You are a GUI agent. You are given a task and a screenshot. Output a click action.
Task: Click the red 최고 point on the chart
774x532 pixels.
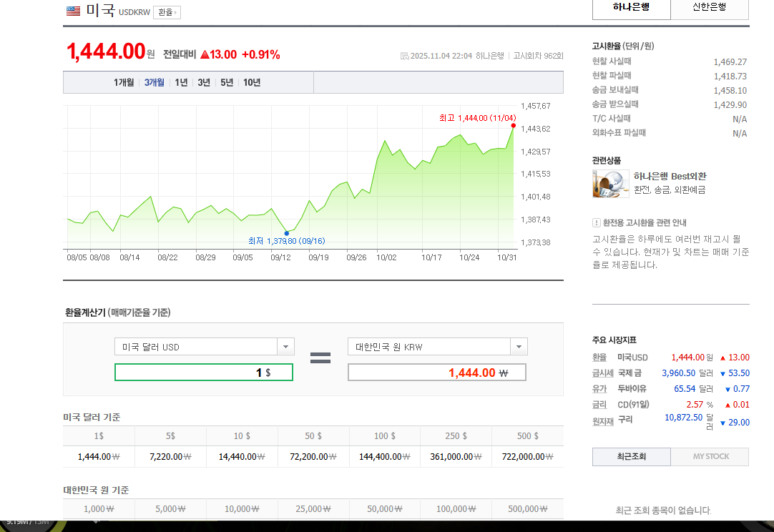pos(514,126)
